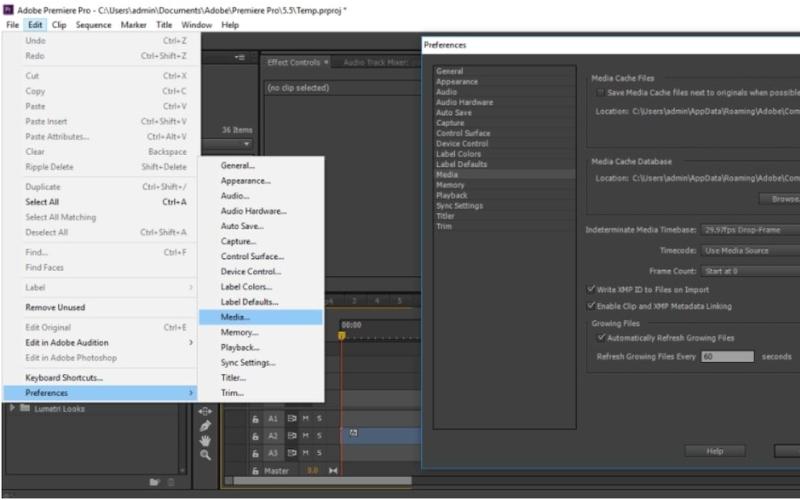
Task: Click the yellow playhead marker in timeline
Action: 342,335
